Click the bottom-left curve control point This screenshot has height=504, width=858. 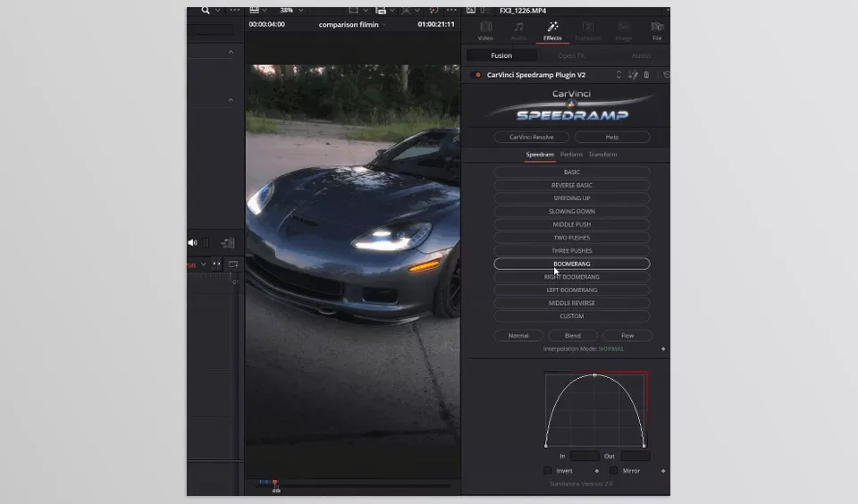(x=546, y=445)
